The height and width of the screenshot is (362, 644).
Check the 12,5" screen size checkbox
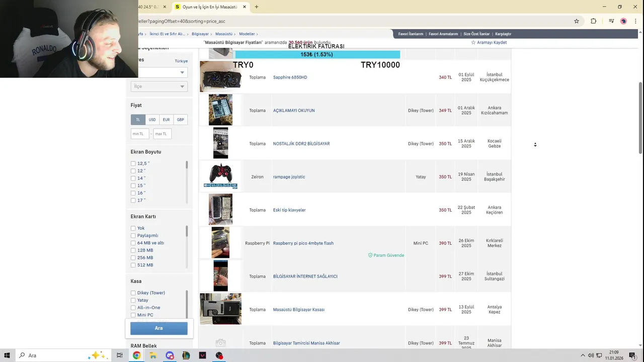point(133,163)
